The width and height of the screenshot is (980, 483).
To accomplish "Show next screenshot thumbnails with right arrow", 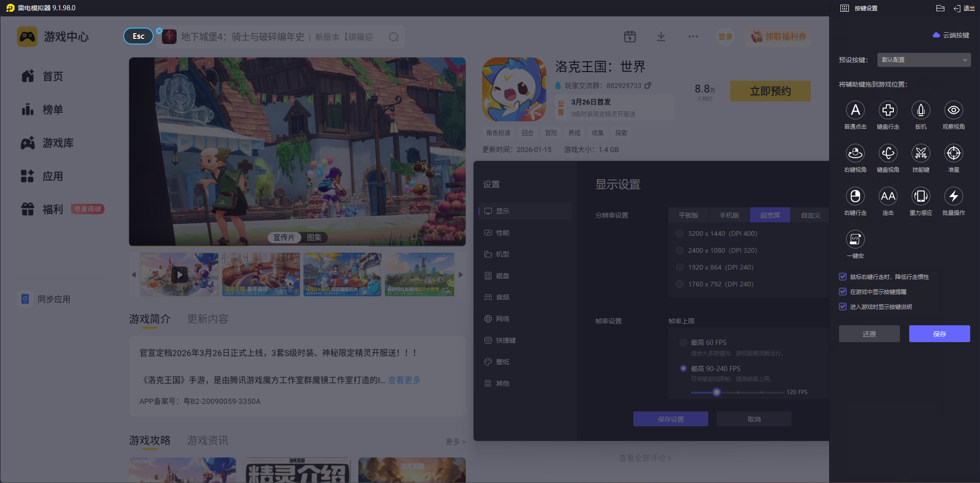I will click(460, 275).
